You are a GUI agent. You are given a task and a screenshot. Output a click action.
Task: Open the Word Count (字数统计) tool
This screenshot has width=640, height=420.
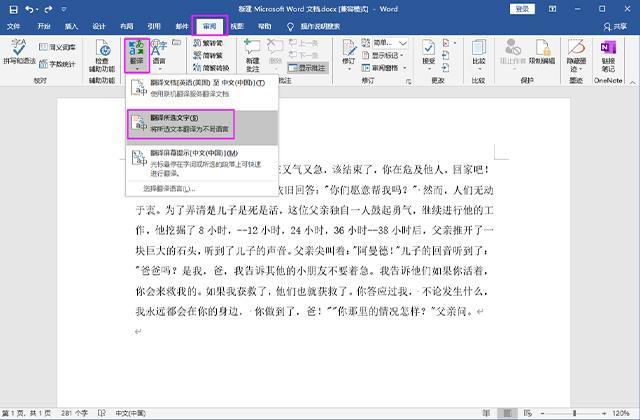58,64
